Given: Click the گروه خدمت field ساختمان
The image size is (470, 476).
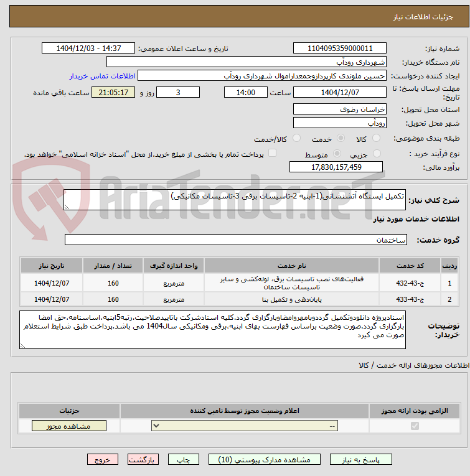Looking at the screenshot, I should (x=235, y=240).
